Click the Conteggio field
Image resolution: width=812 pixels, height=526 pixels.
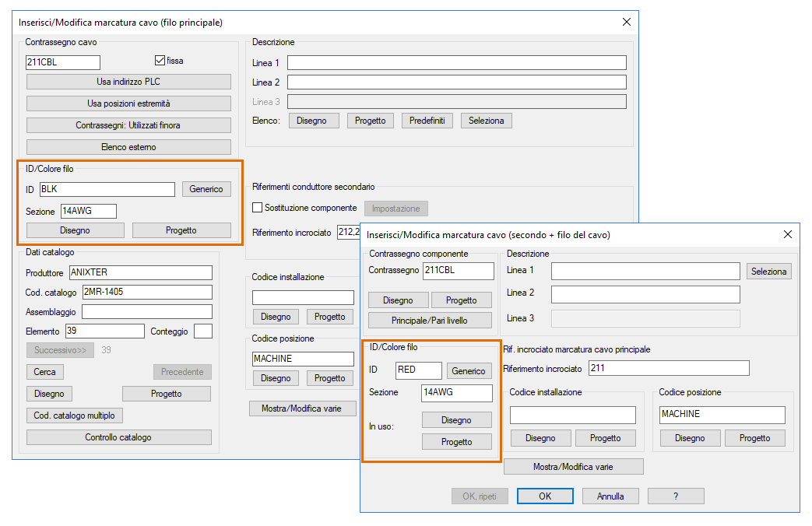(x=203, y=331)
